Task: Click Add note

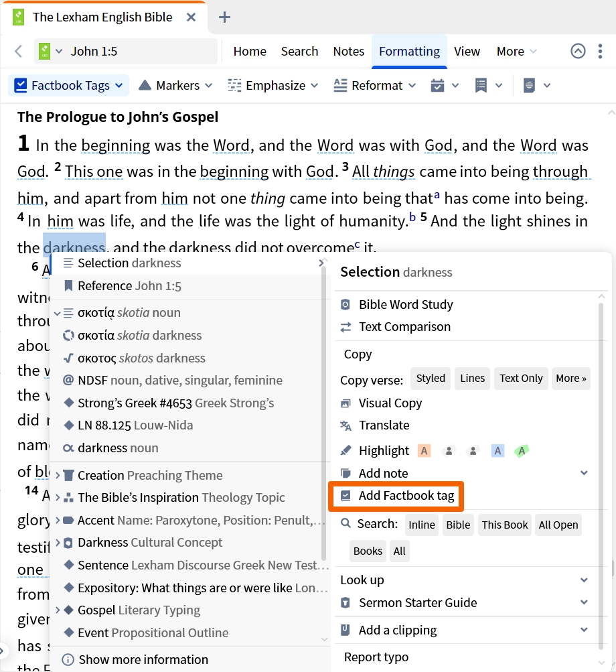Action: coord(383,473)
